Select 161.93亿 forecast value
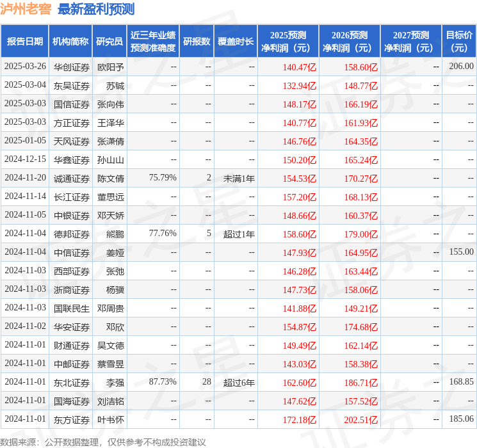 [x=361, y=123]
